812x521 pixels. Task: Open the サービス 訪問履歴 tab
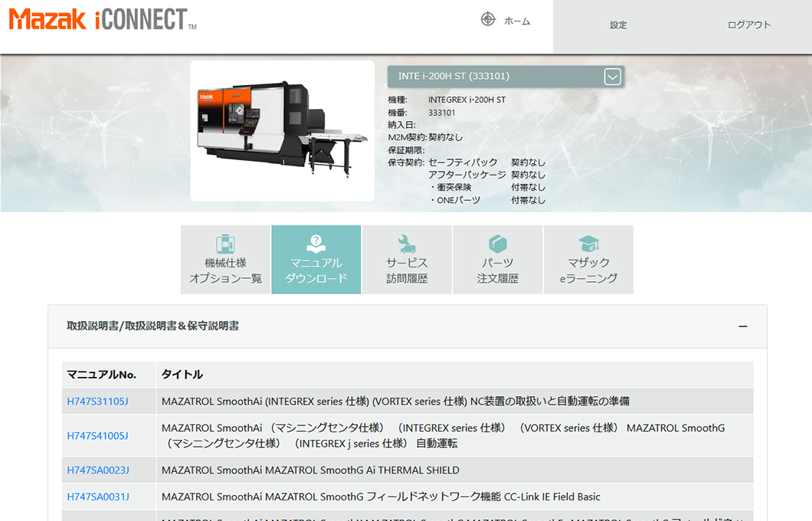(407, 260)
